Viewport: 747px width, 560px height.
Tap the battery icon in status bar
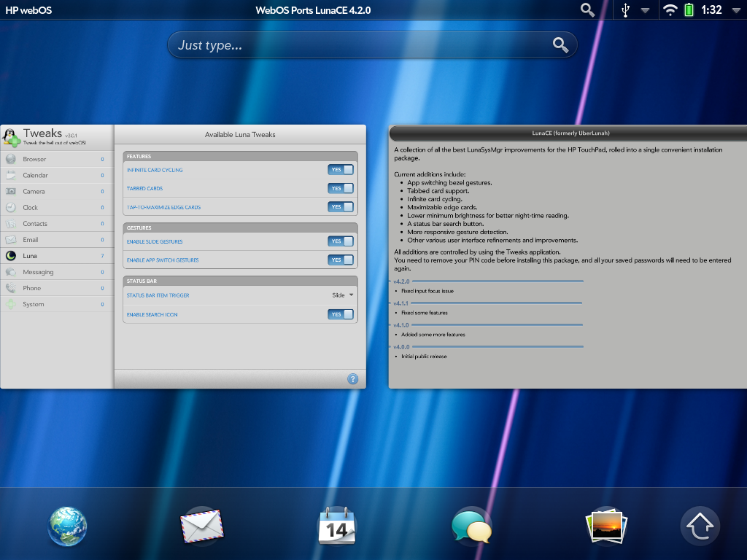[x=689, y=10]
